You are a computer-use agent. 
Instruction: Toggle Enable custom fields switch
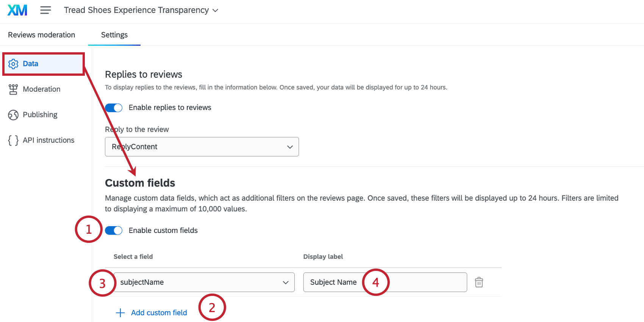(x=114, y=230)
